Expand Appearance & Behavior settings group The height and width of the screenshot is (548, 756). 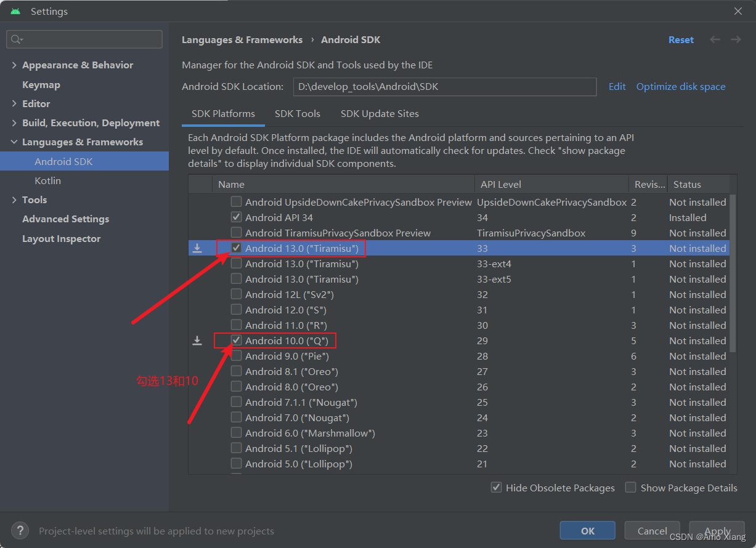tap(14, 65)
